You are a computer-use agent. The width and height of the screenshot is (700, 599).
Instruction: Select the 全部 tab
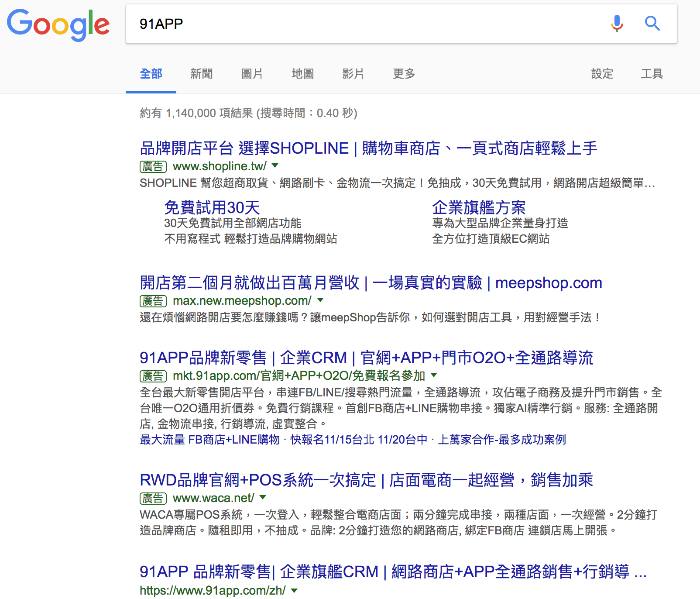coord(151,74)
